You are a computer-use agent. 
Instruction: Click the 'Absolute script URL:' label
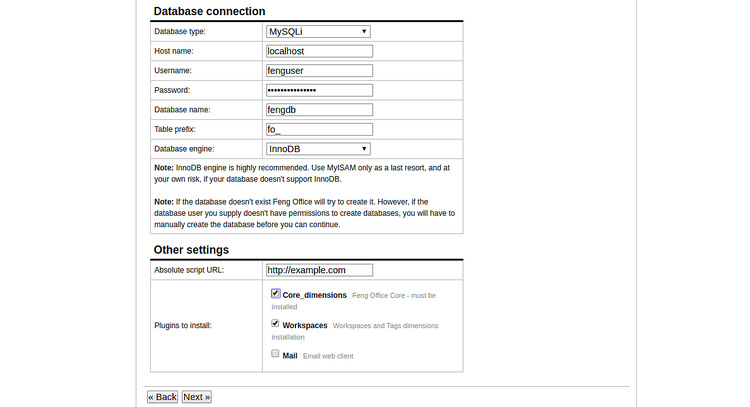[x=191, y=270]
